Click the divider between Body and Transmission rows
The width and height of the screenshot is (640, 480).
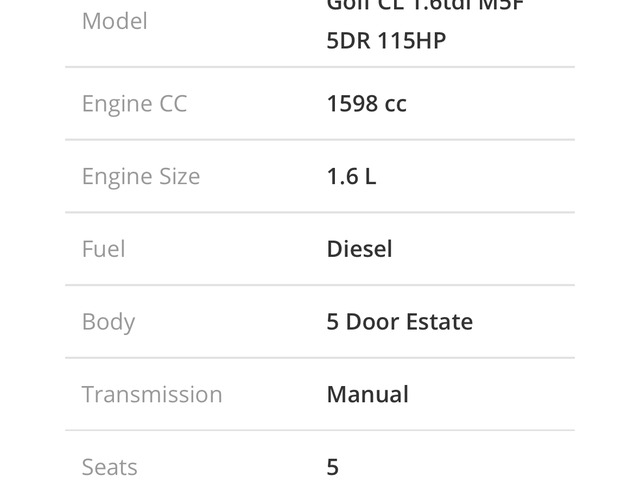(x=320, y=358)
